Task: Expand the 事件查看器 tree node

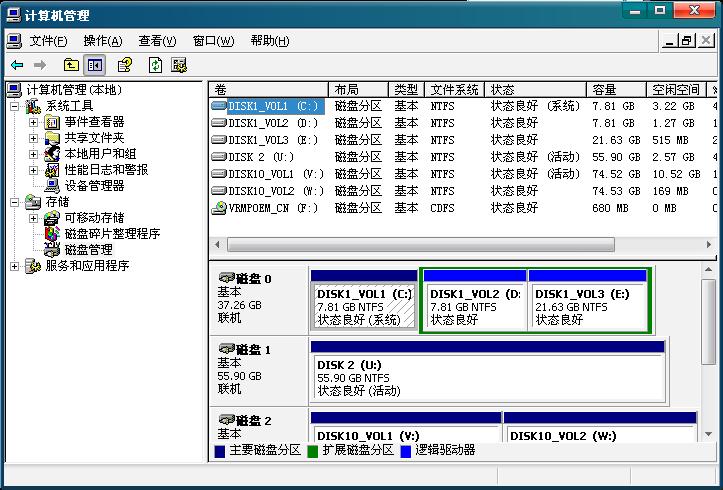Action: click(x=33, y=122)
